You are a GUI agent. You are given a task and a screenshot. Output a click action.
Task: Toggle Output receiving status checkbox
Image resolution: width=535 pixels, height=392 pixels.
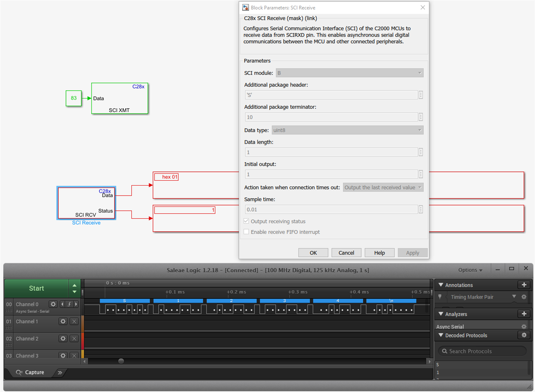[x=246, y=221]
